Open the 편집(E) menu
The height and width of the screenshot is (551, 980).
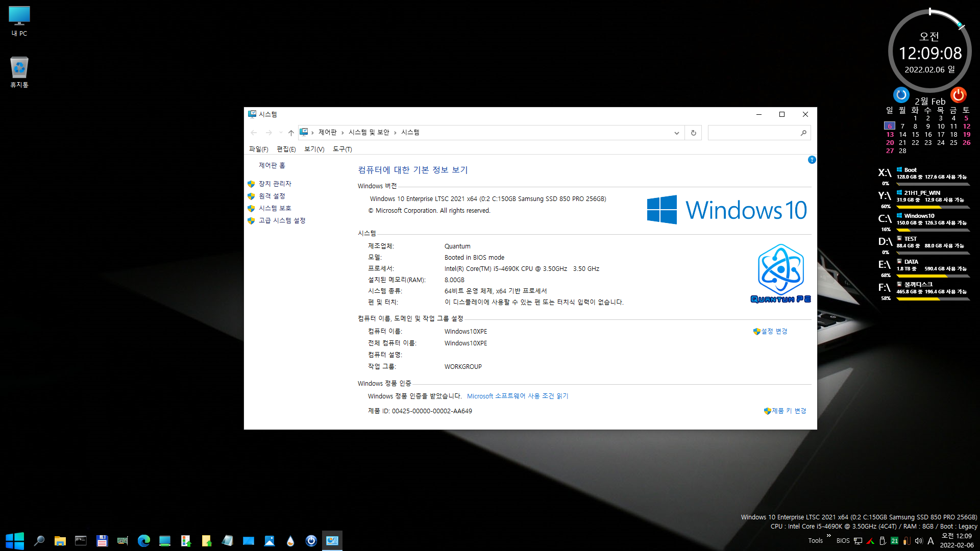[x=286, y=149]
